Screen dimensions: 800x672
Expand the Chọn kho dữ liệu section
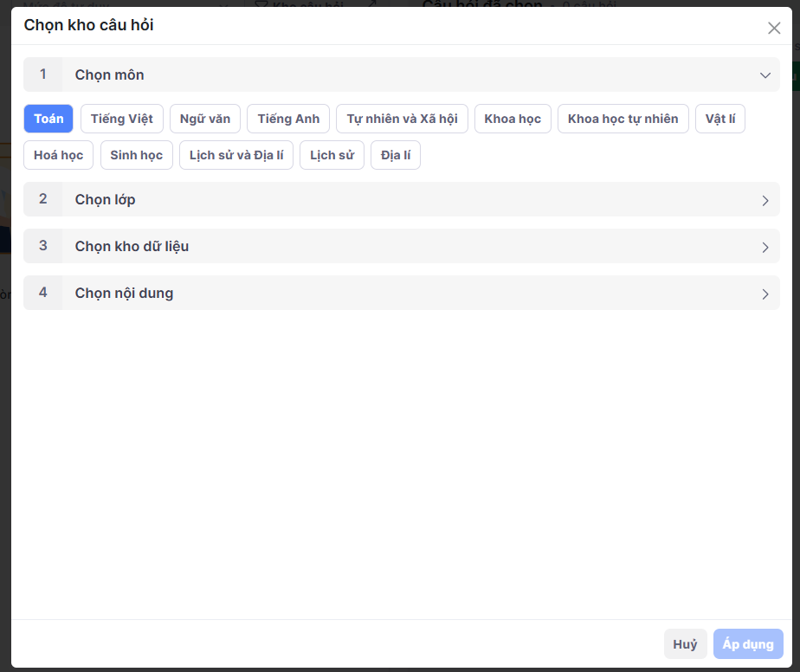[x=765, y=247]
